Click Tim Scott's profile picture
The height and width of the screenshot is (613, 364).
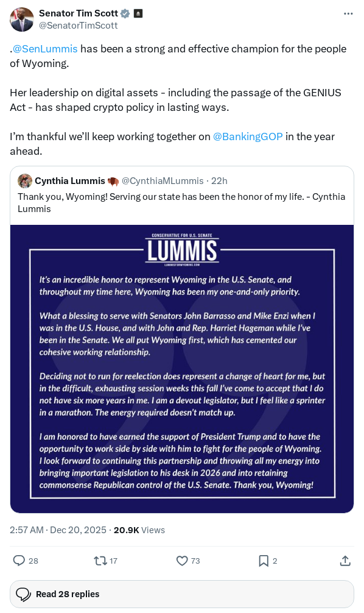point(21,19)
